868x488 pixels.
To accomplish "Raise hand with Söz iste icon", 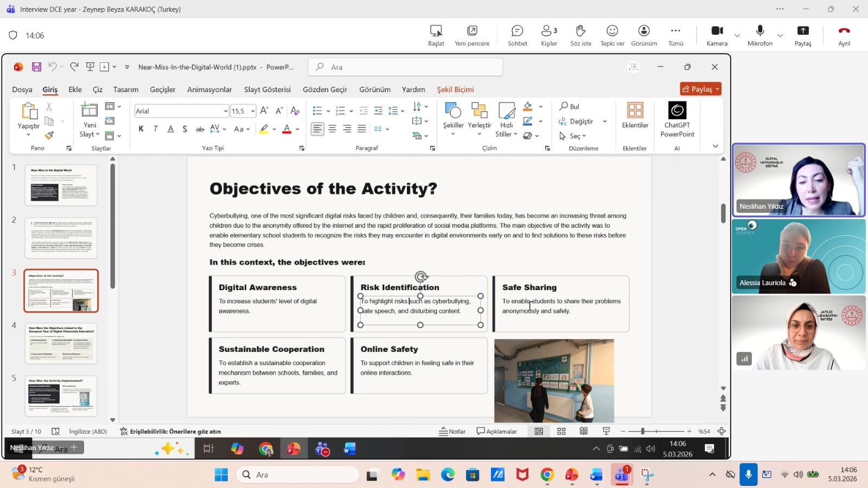I will click(x=580, y=31).
